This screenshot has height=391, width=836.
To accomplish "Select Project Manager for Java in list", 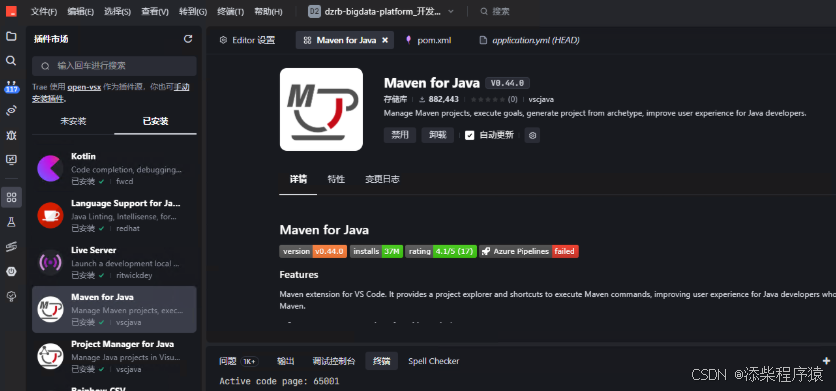I will [x=114, y=356].
